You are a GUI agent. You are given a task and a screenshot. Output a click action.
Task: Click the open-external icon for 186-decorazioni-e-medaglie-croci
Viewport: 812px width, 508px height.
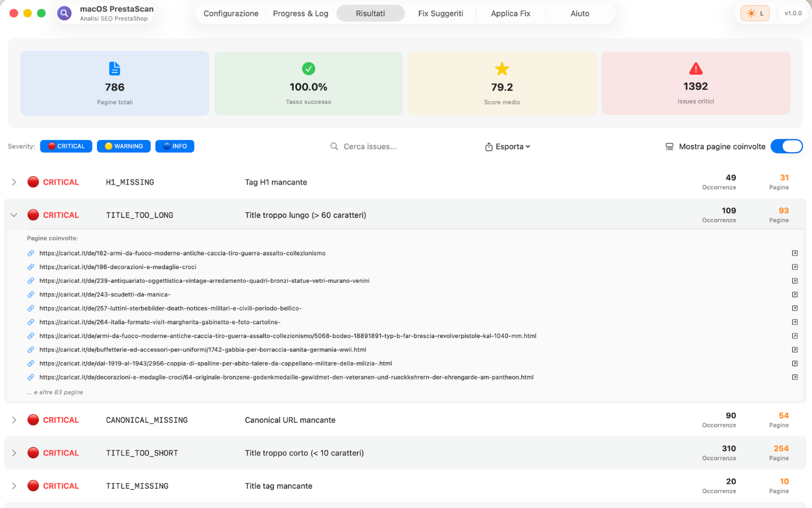coord(795,267)
